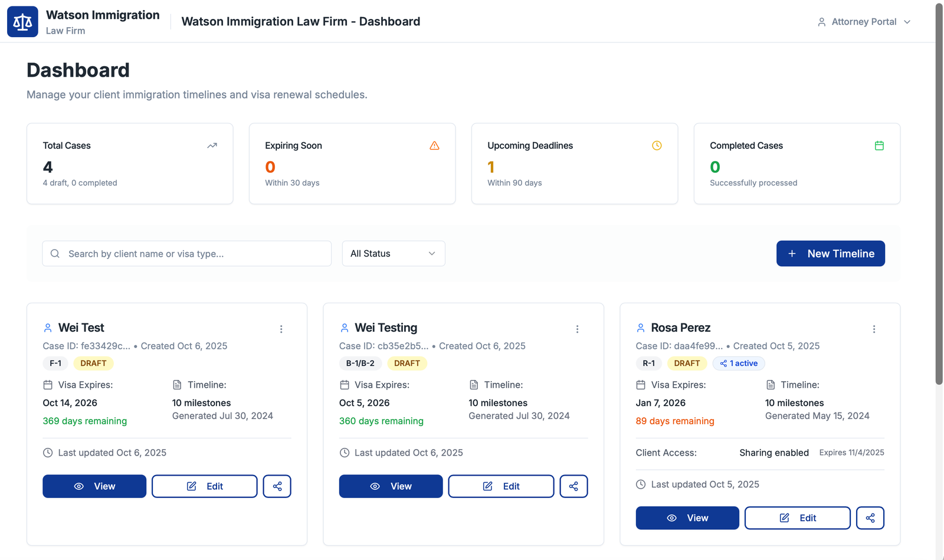Image resolution: width=944 pixels, height=560 pixels.
Task: Click the Completed Cases calendar icon
Action: [879, 146]
